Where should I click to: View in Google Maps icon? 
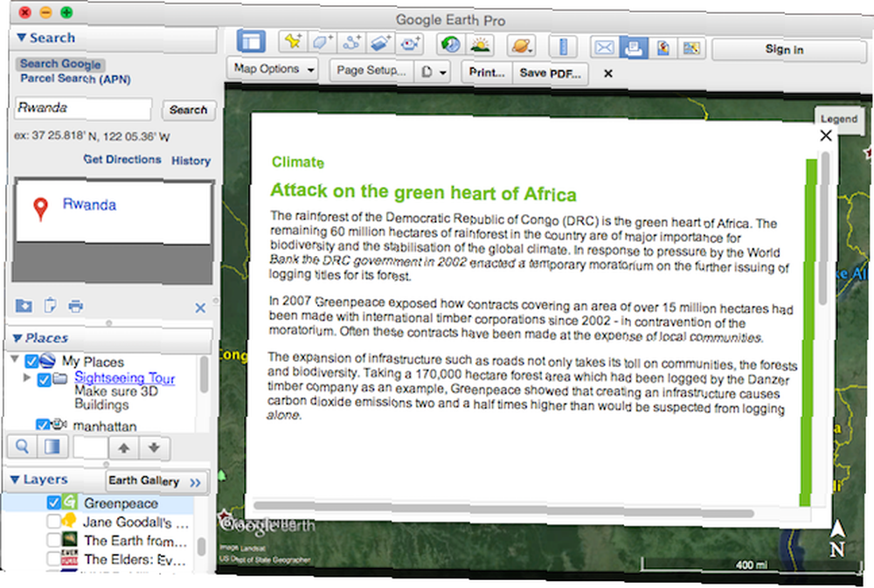691,48
